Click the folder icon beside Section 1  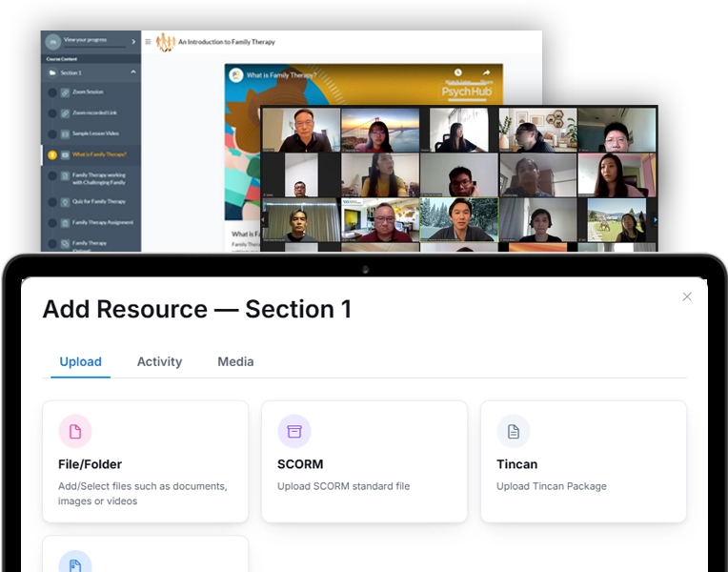(52, 73)
